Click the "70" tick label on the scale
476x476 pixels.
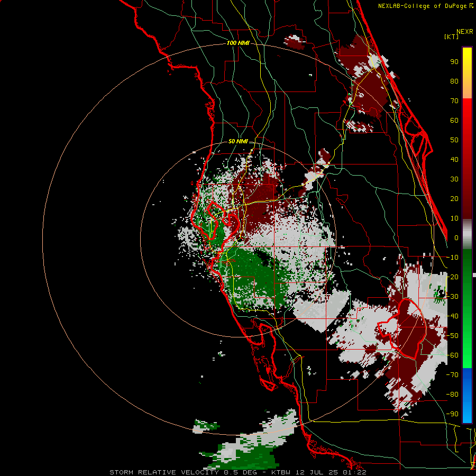454,101
